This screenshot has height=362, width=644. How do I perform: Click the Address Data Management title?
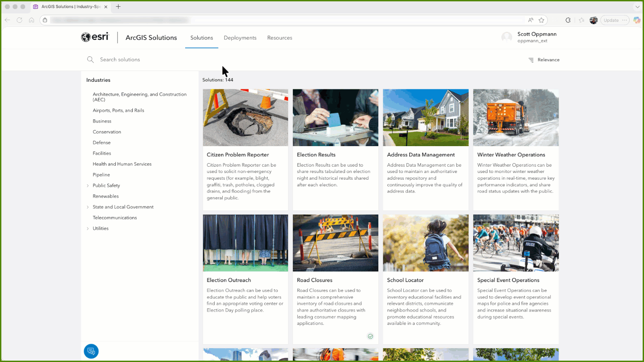[421, 155]
